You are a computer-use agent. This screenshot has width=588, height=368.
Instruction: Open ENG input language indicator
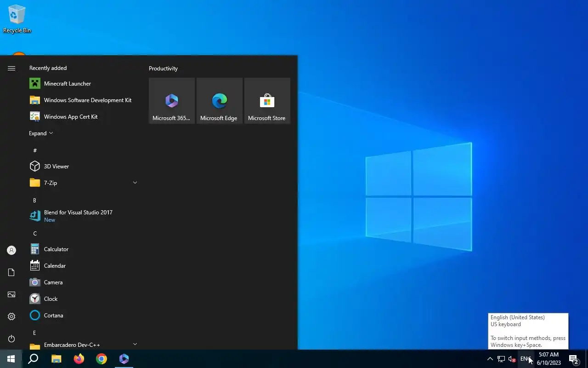tap(526, 359)
